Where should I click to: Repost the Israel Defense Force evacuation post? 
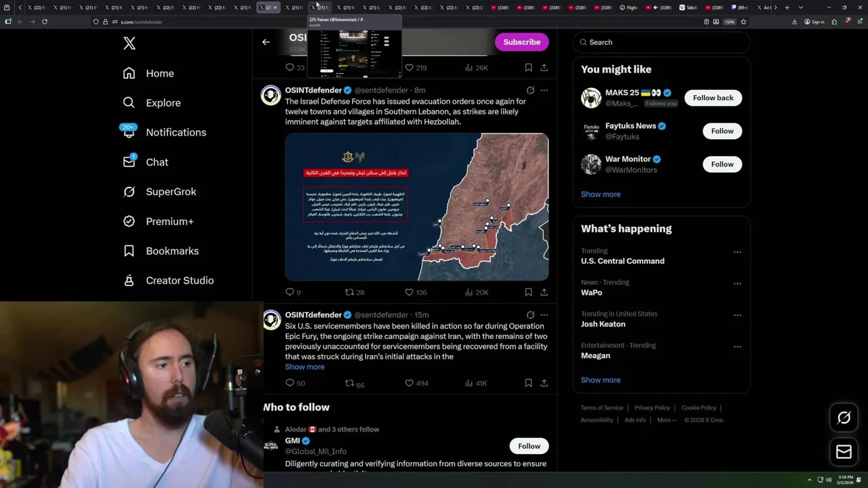click(355, 292)
